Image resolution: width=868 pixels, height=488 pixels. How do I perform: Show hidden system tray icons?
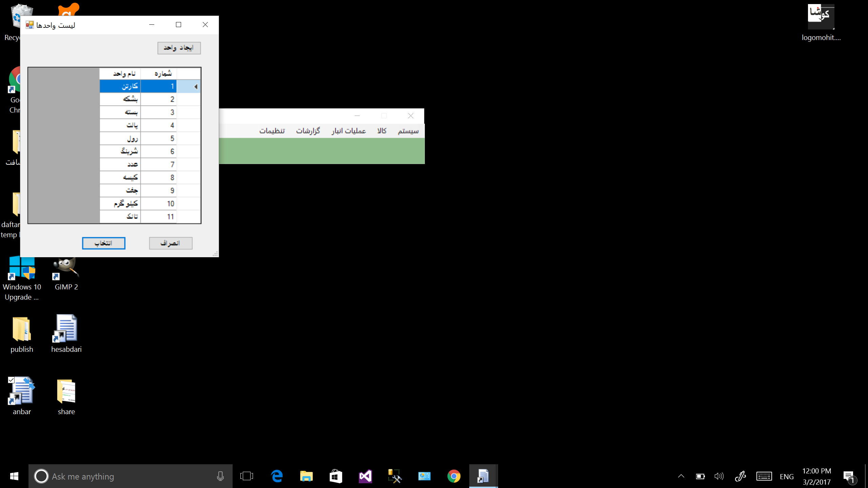click(x=681, y=476)
